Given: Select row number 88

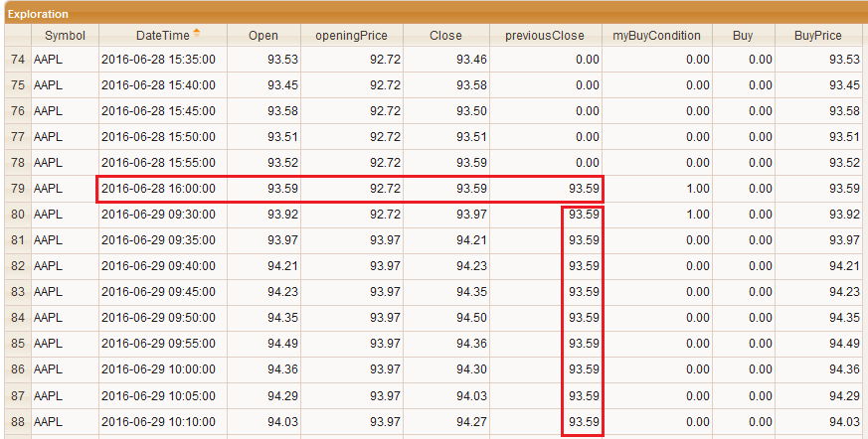Looking at the screenshot, I should (18, 422).
